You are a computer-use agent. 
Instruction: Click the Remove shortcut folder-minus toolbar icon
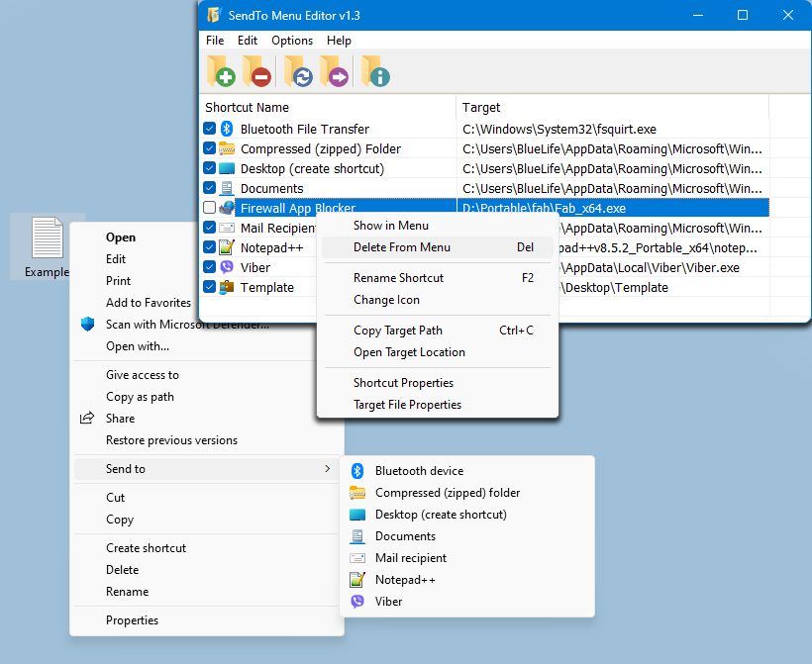(x=256, y=71)
